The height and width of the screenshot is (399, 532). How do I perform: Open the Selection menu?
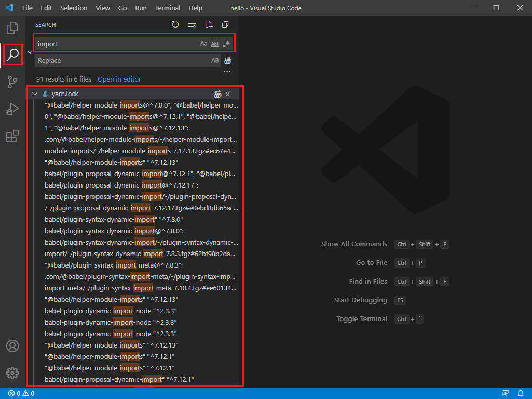click(74, 8)
